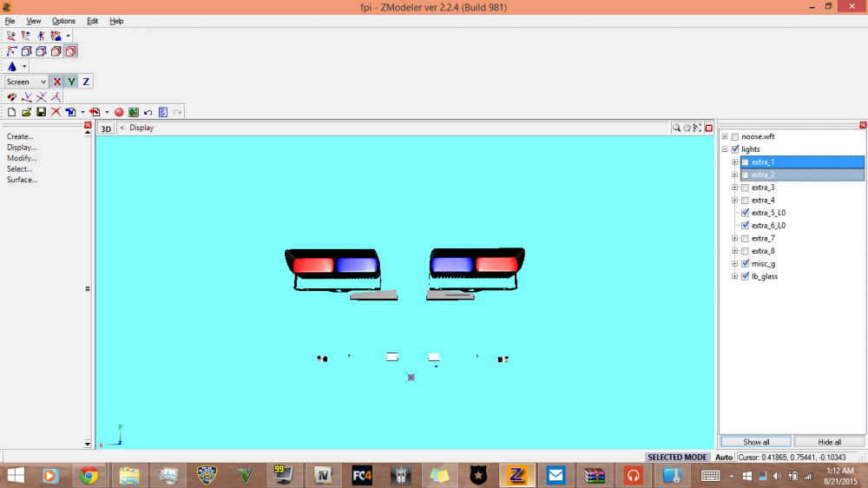The height and width of the screenshot is (488, 868).
Task: Check the extra_7 checkbox
Action: pyautogui.click(x=745, y=239)
